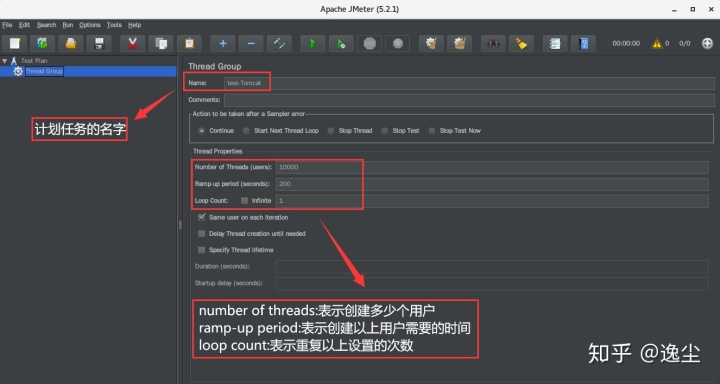
Task: Expand all nodes with plus icon
Action: tap(223, 44)
